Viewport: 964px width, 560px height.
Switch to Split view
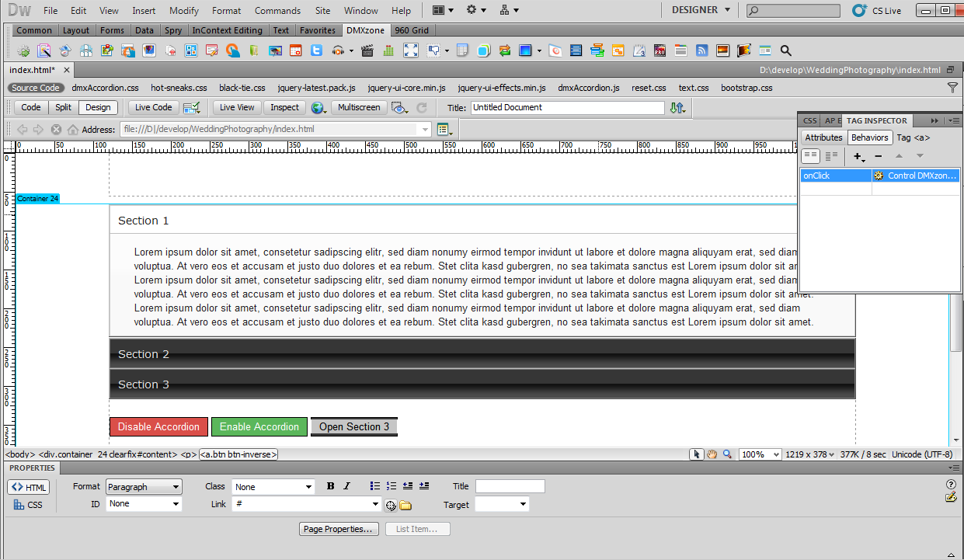click(63, 108)
